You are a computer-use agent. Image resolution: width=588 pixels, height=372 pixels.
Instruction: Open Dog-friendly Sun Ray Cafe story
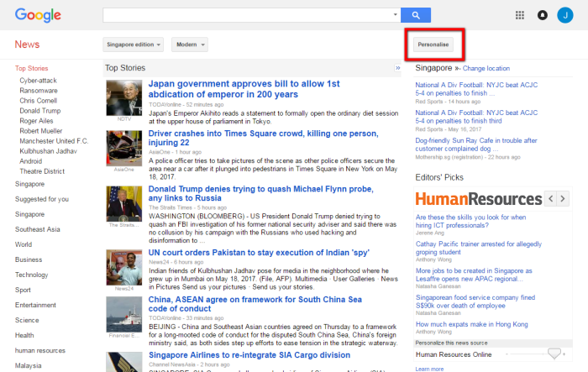coord(476,144)
